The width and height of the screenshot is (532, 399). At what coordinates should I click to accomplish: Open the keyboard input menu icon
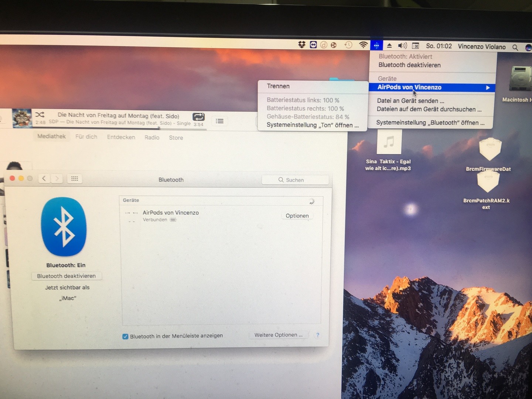pyautogui.click(x=416, y=46)
